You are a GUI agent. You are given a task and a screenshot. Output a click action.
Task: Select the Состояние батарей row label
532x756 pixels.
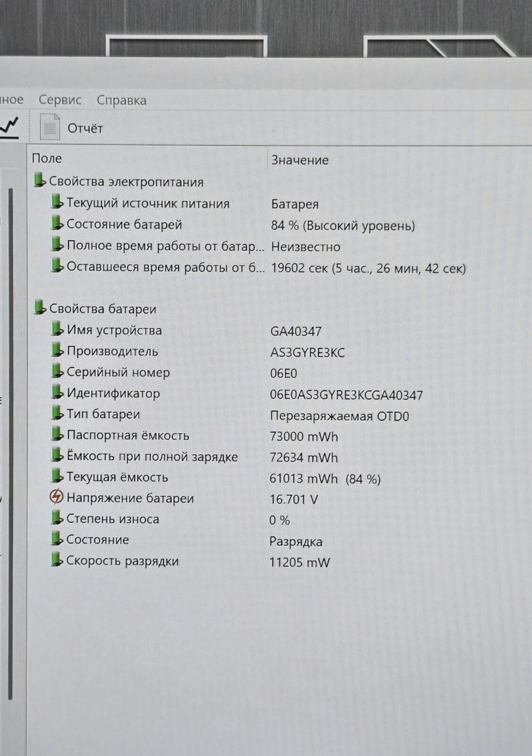click(x=124, y=224)
